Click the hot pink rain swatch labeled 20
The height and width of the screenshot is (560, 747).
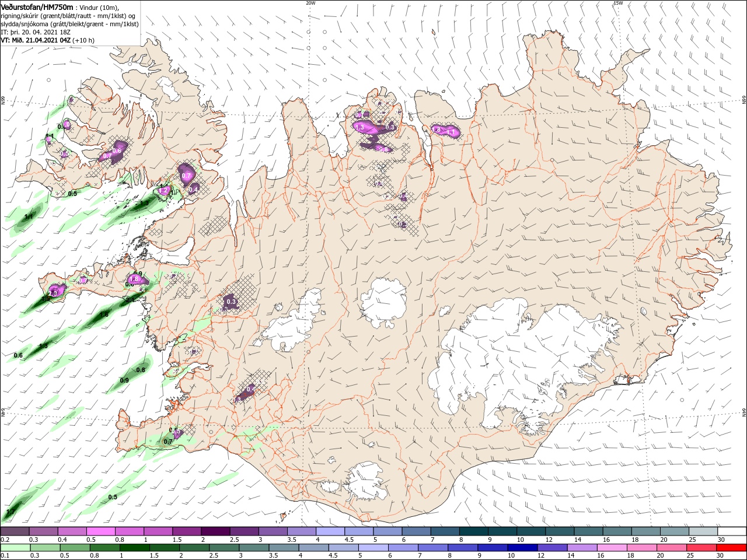672,547
